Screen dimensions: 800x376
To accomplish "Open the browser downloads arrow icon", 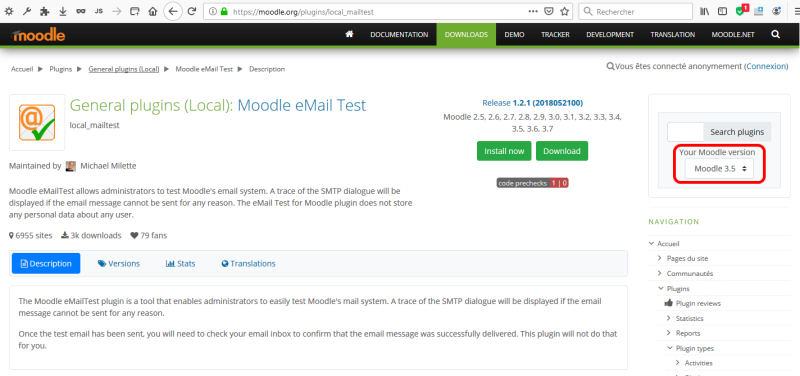I will coord(63,11).
